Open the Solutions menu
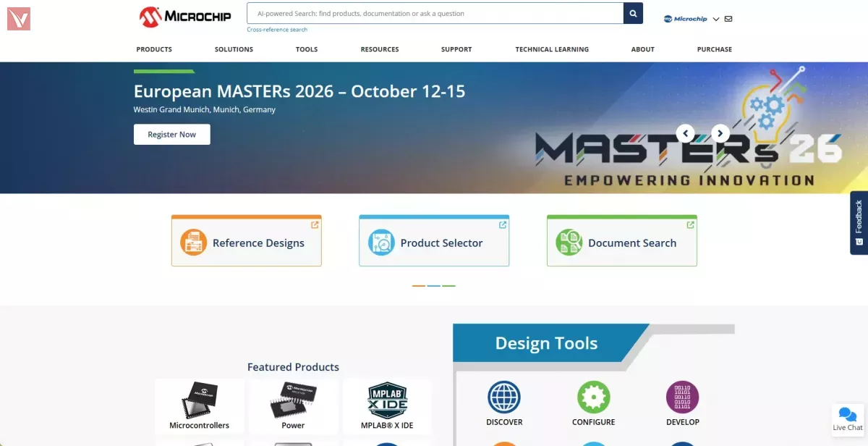Screen dimensions: 868x446 pyautogui.click(x=234, y=49)
